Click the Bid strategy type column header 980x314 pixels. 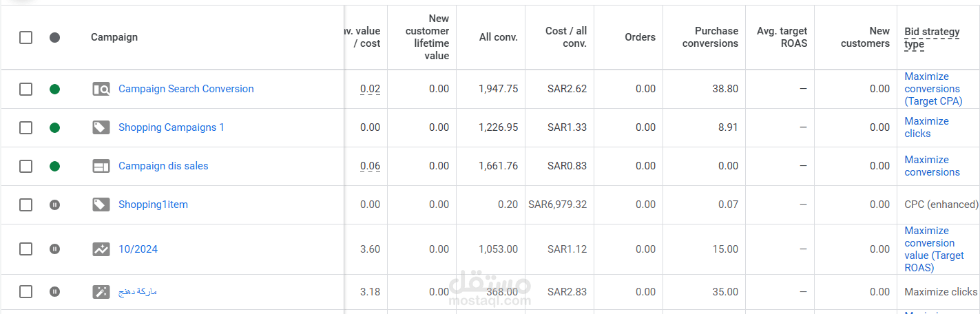[x=931, y=38]
